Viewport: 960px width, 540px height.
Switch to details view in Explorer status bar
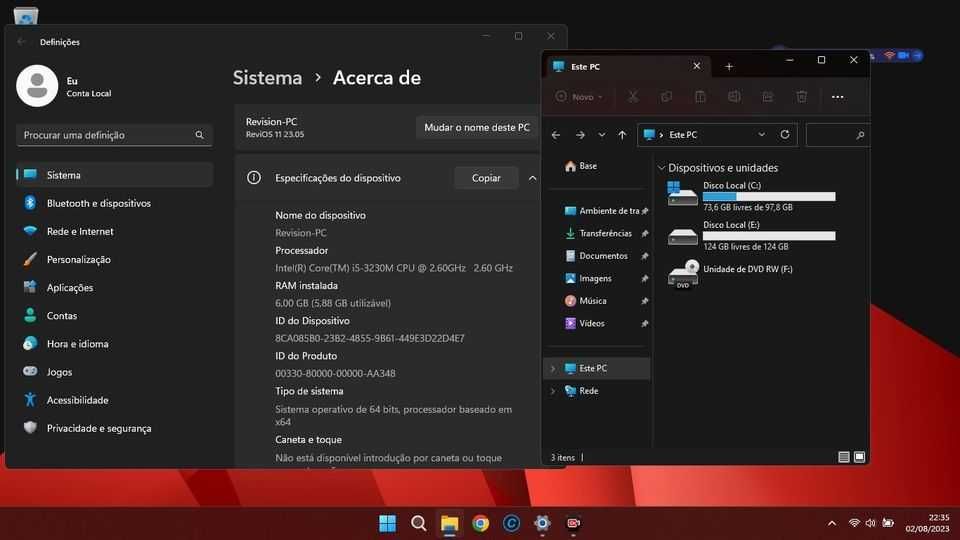click(844, 457)
